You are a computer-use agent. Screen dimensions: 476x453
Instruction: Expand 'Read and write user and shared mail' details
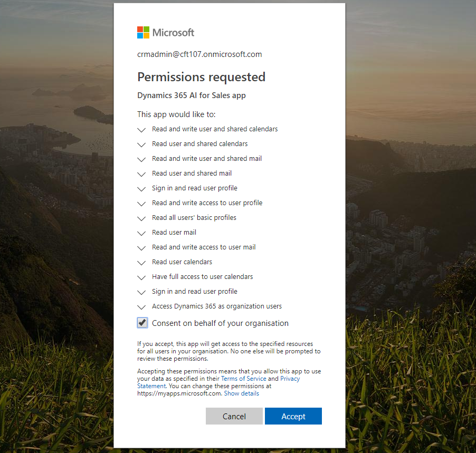141,159
